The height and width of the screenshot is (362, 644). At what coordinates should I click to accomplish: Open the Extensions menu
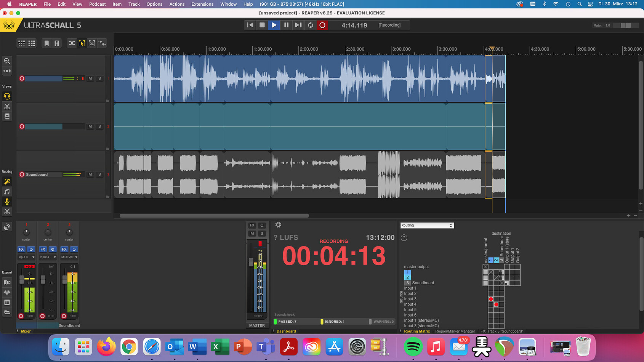point(202,4)
